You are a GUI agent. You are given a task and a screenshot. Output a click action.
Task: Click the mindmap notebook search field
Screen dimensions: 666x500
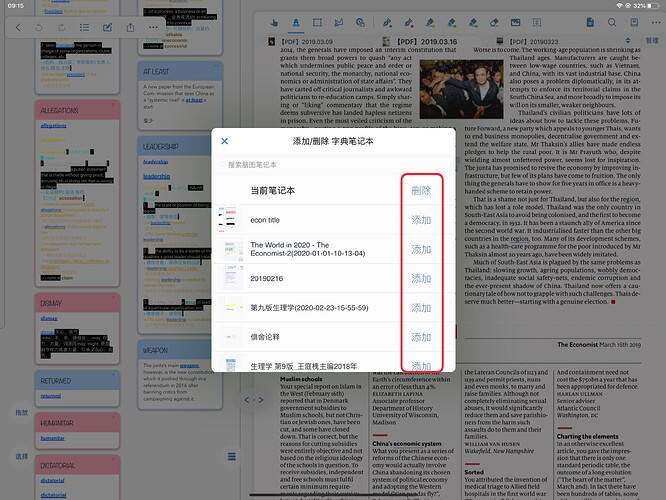333,165
